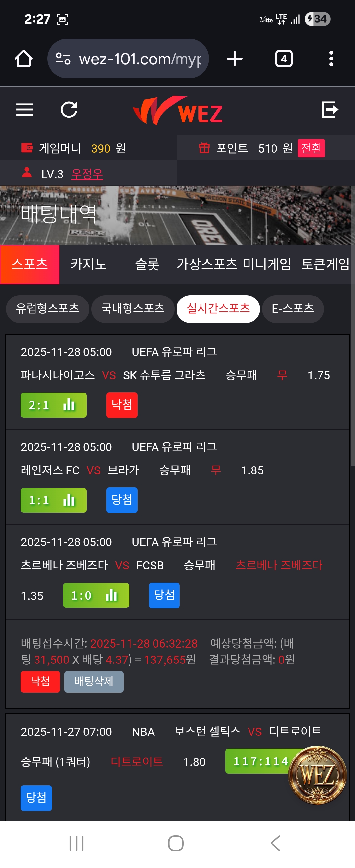Image resolution: width=355 pixels, height=868 pixels.
Task: Select the 유럽형스포츠 filter pill
Action: 47,309
